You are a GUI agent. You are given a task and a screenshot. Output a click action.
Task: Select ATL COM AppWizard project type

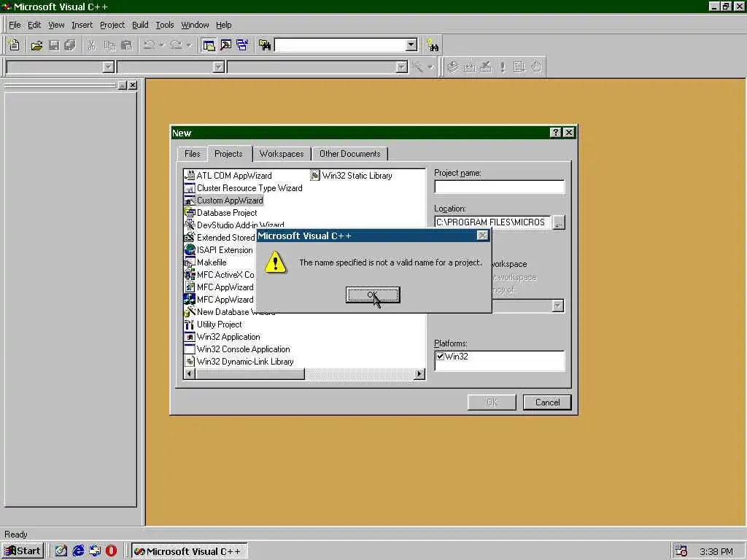tap(228, 176)
